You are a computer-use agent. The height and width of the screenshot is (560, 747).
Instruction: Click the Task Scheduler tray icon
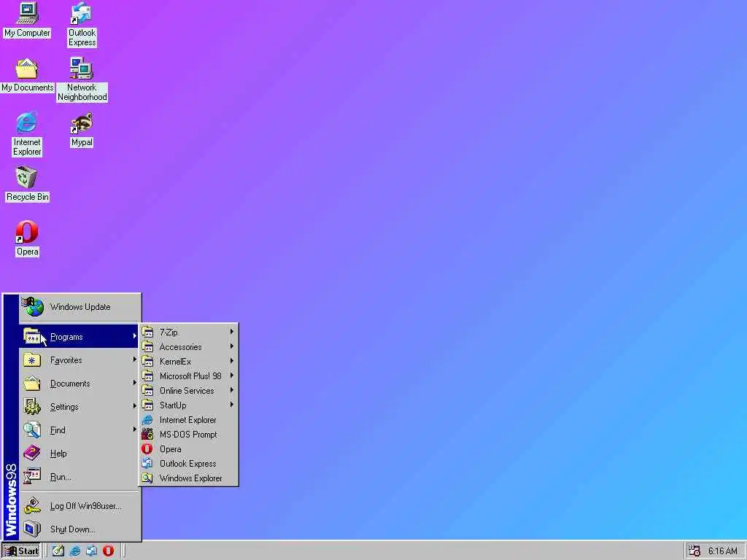tap(694, 551)
